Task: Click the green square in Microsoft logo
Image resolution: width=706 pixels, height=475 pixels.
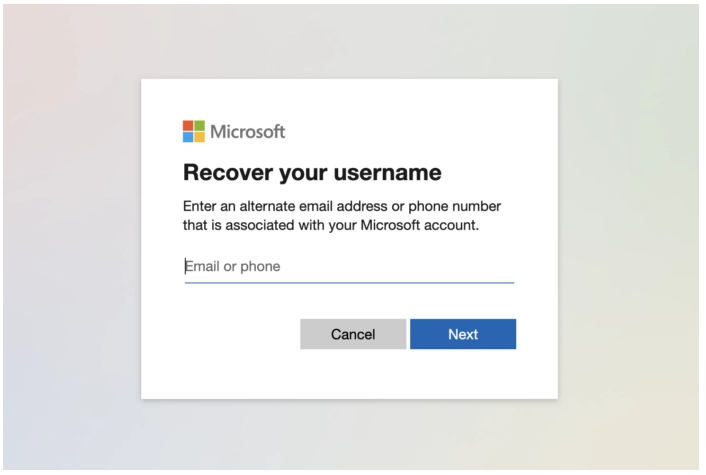Action: [x=199, y=126]
